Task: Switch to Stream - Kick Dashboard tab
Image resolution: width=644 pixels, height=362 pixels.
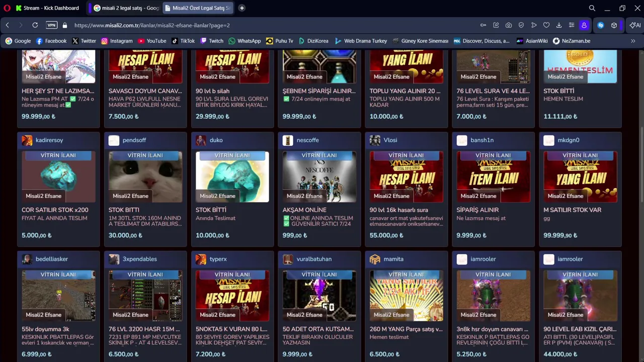Action: pos(47,8)
